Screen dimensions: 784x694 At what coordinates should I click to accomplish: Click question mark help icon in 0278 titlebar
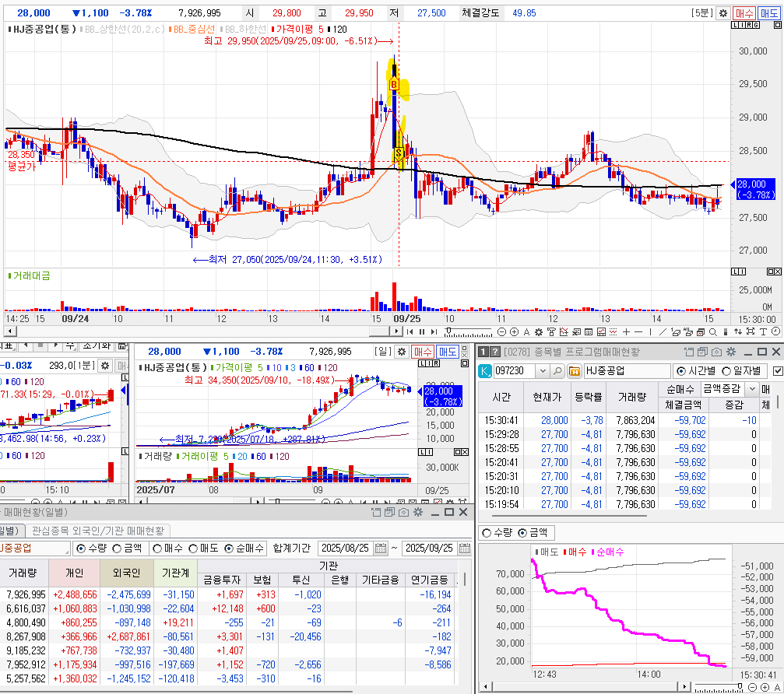click(x=494, y=352)
